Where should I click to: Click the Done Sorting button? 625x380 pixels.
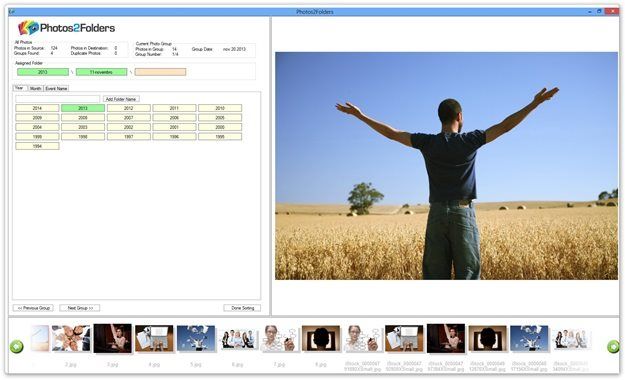coord(242,308)
